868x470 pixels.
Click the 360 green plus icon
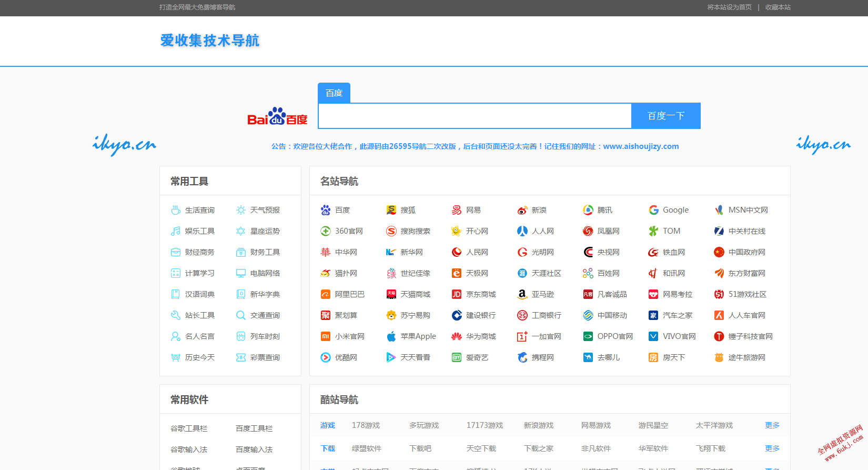[x=326, y=231]
